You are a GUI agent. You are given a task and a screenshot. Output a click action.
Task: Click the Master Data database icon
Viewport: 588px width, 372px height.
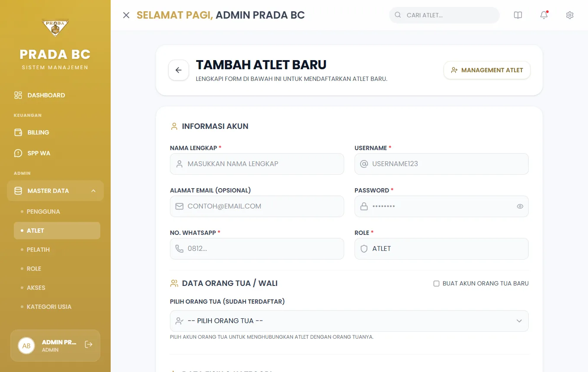coord(18,191)
